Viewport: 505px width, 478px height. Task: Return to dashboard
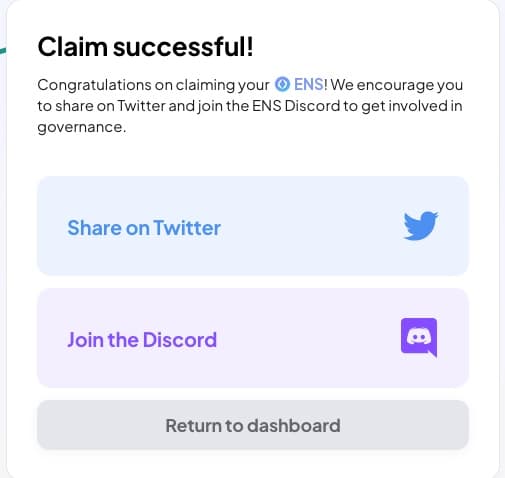click(x=253, y=425)
